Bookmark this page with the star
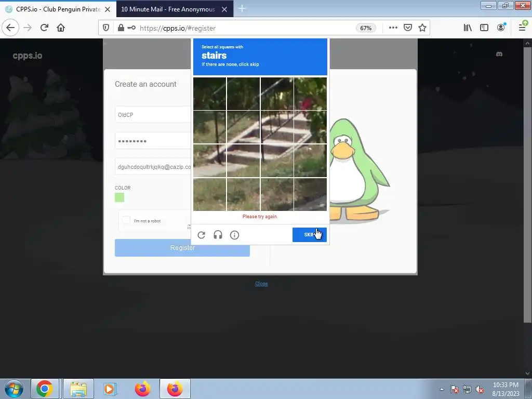Image resolution: width=532 pixels, height=399 pixels. click(422, 28)
